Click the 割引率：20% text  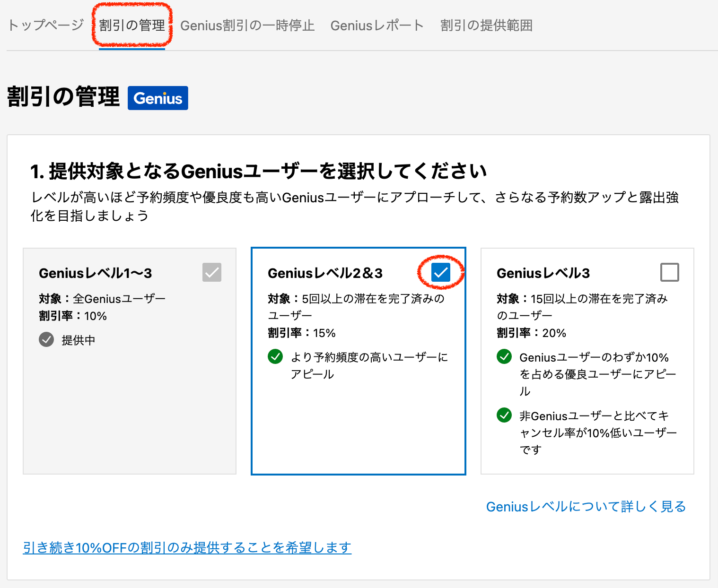[531, 333]
